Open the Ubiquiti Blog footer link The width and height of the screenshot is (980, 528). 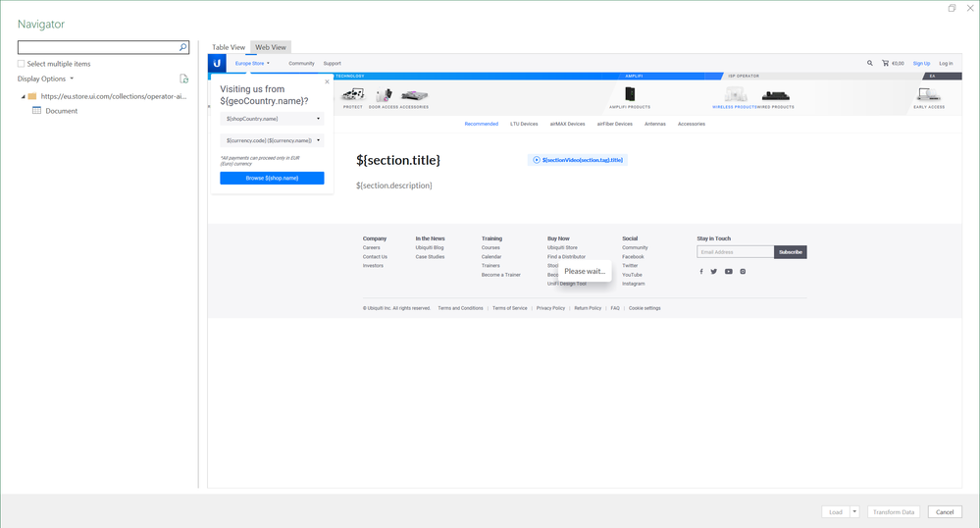(x=430, y=247)
